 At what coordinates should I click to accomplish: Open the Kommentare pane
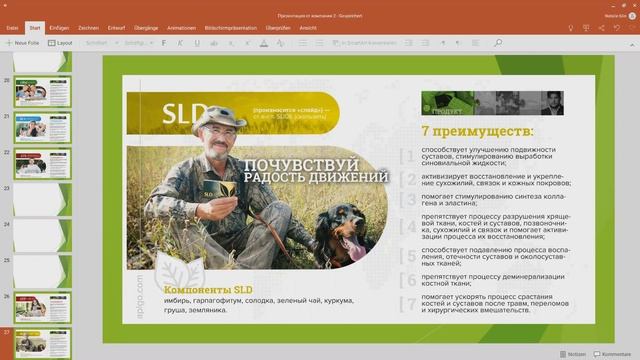[612, 354]
